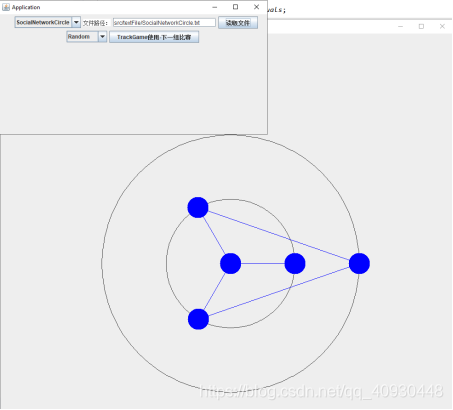Click the Java icon in the Application title bar

pyautogui.click(x=6, y=7)
